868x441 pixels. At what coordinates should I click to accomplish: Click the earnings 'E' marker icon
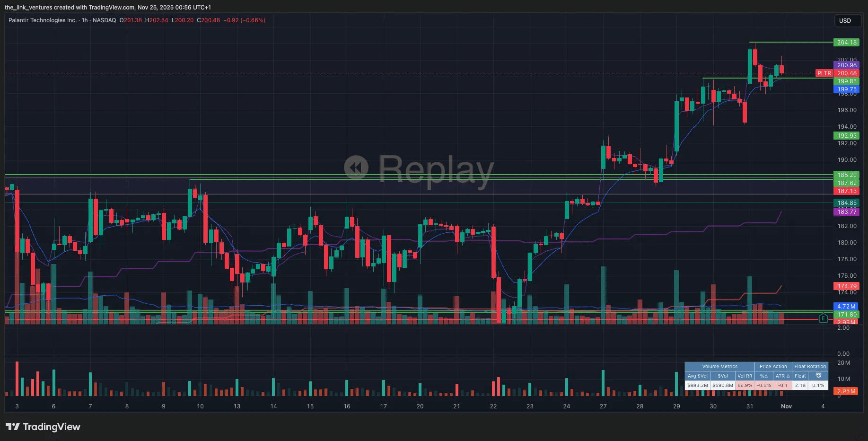tap(823, 318)
